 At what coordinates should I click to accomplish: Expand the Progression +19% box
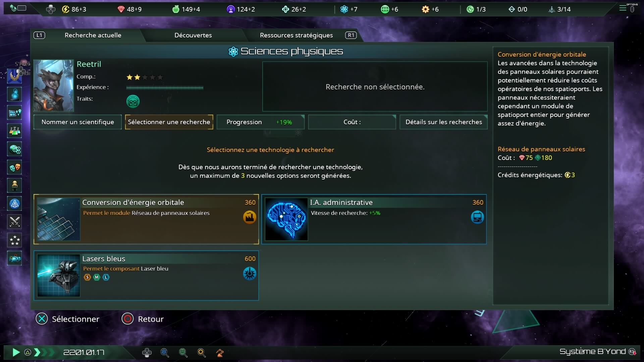click(261, 122)
